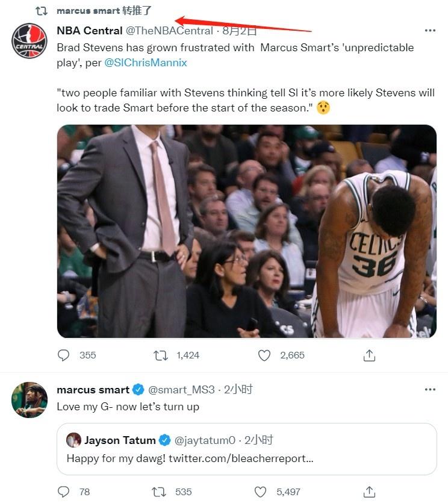Open the @SIChrisMannix mention link
448x503 pixels.
tap(146, 63)
